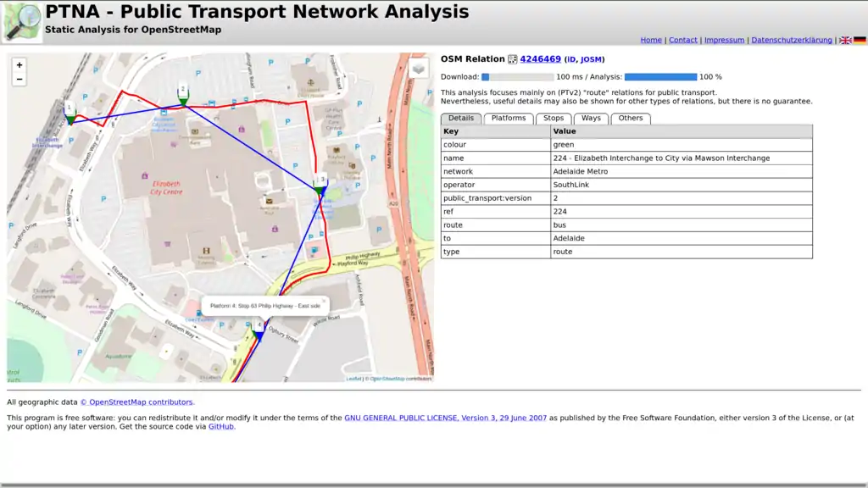This screenshot has height=488, width=868.
Task: Click the PTNA logo icon
Action: (22, 22)
